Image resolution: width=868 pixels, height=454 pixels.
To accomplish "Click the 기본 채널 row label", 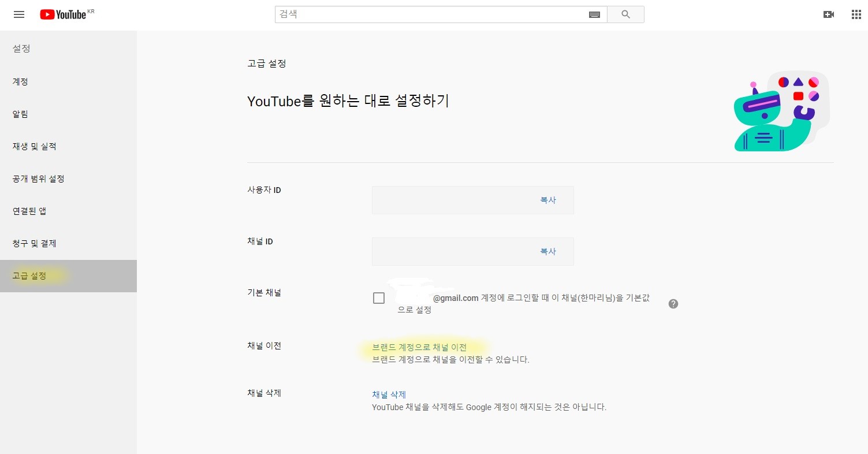I will [264, 293].
